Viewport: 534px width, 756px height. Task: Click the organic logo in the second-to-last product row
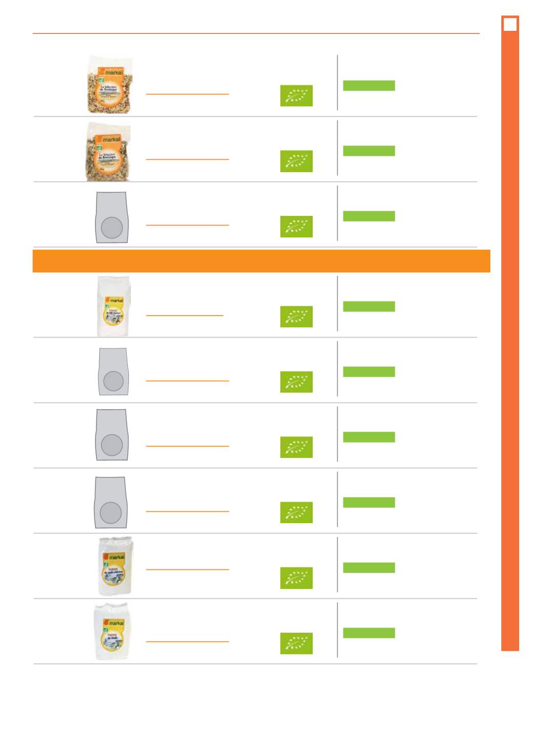[x=296, y=578]
